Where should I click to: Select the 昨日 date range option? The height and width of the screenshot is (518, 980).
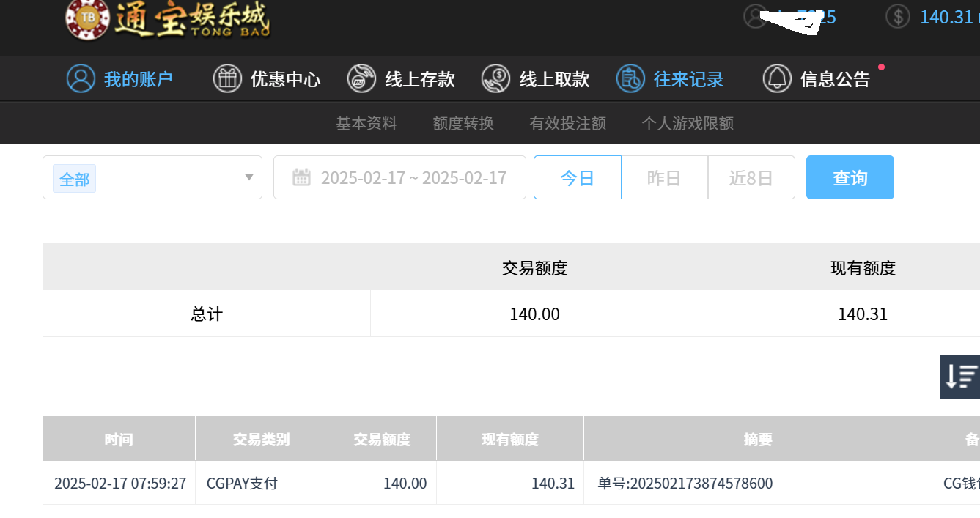[x=664, y=177]
